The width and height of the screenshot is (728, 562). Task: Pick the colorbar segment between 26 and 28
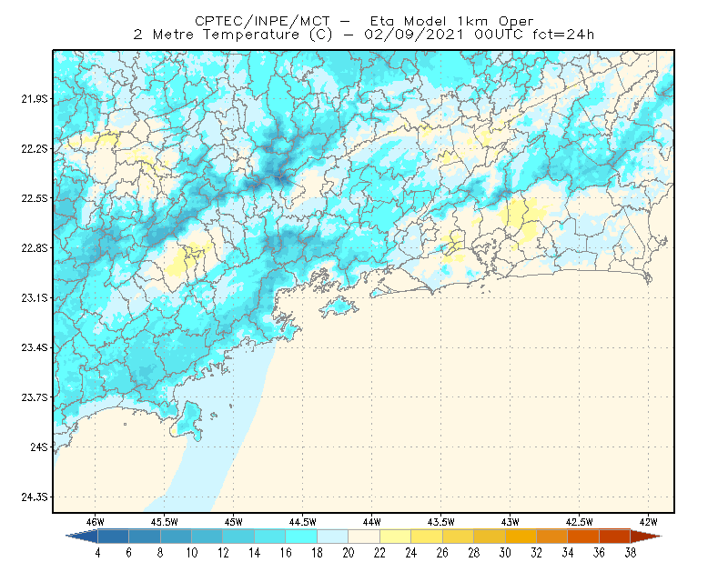pos(458,537)
